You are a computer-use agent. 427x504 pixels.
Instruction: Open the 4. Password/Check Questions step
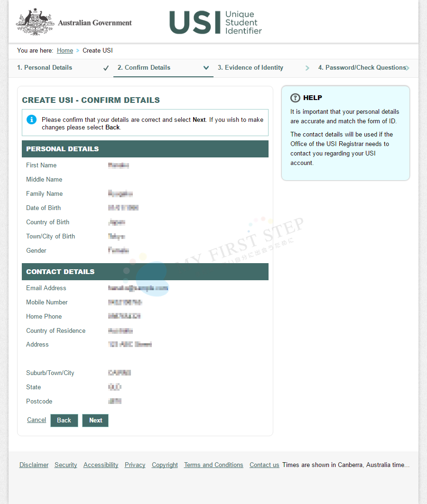point(362,67)
